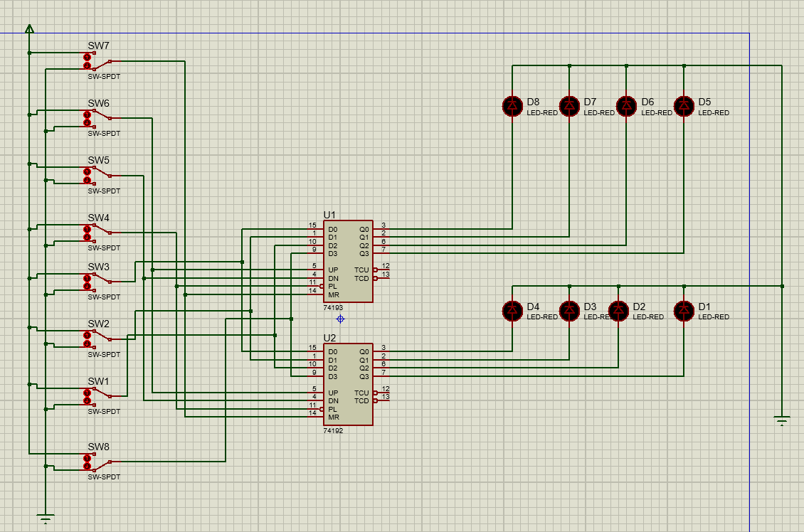This screenshot has width=804, height=532.
Task: Click the SW8 reference label
Action: pyautogui.click(x=98, y=447)
